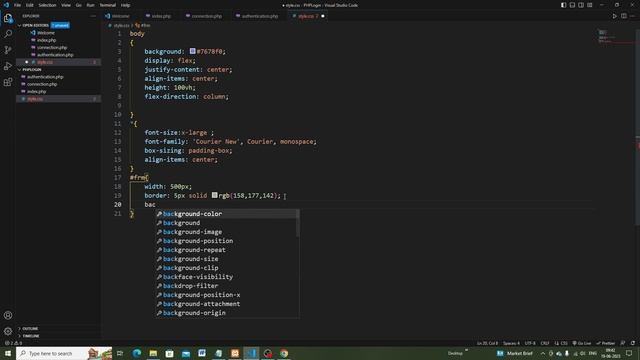Open the Selection menu

point(47,5)
